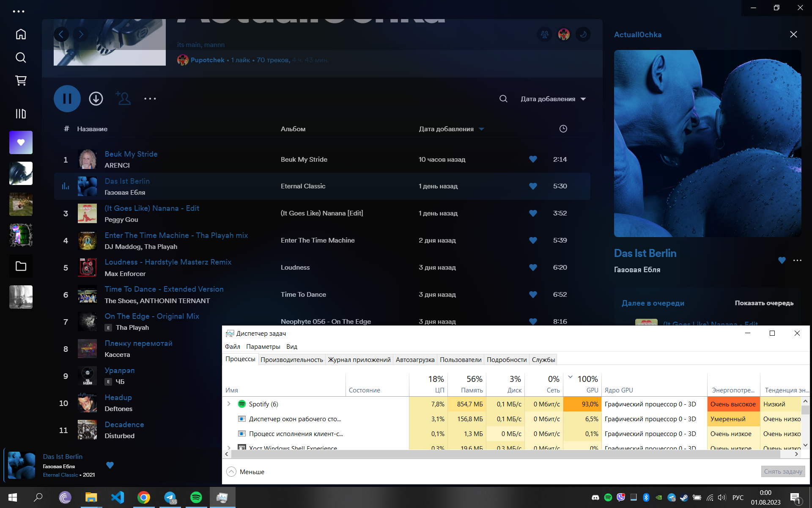Switch to the Производительность tab
The width and height of the screenshot is (812, 508).
pyautogui.click(x=291, y=359)
